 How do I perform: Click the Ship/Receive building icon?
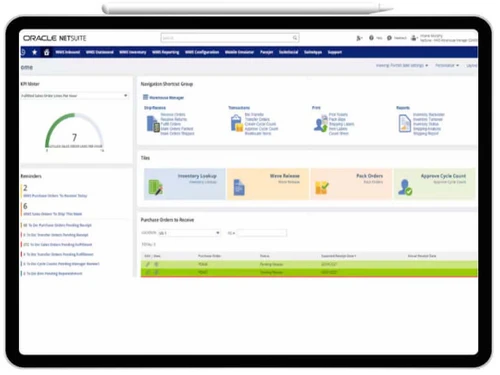tap(153, 124)
